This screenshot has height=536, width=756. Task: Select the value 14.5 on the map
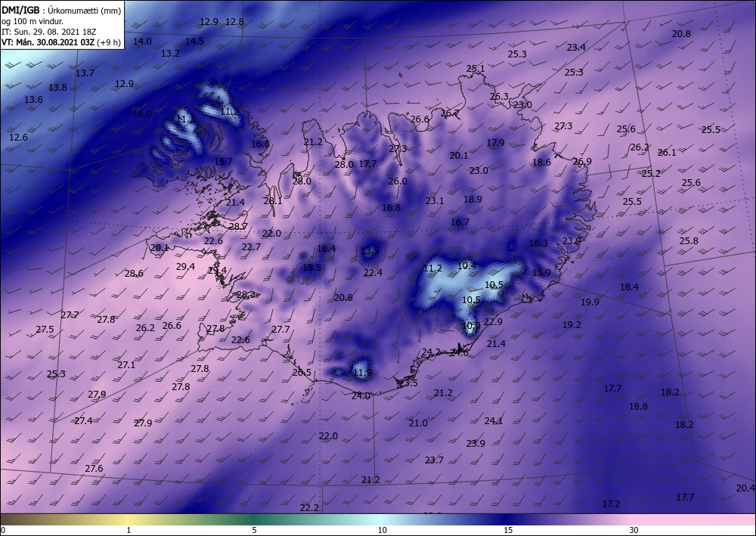tap(194, 41)
